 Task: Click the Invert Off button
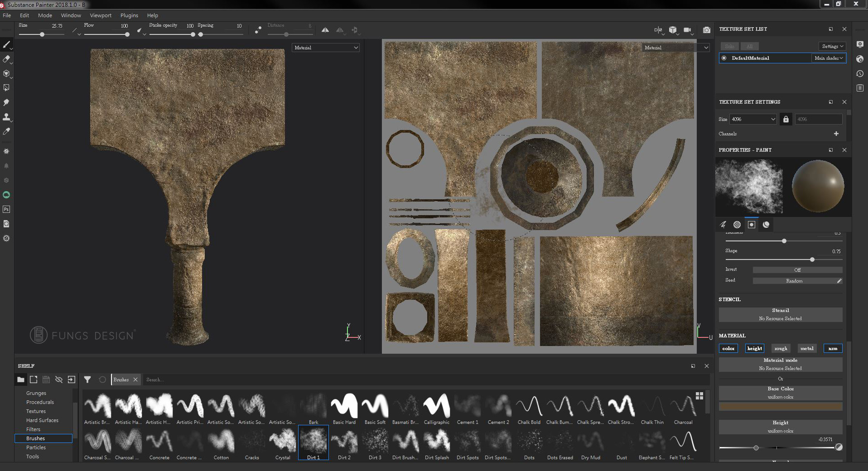click(797, 270)
